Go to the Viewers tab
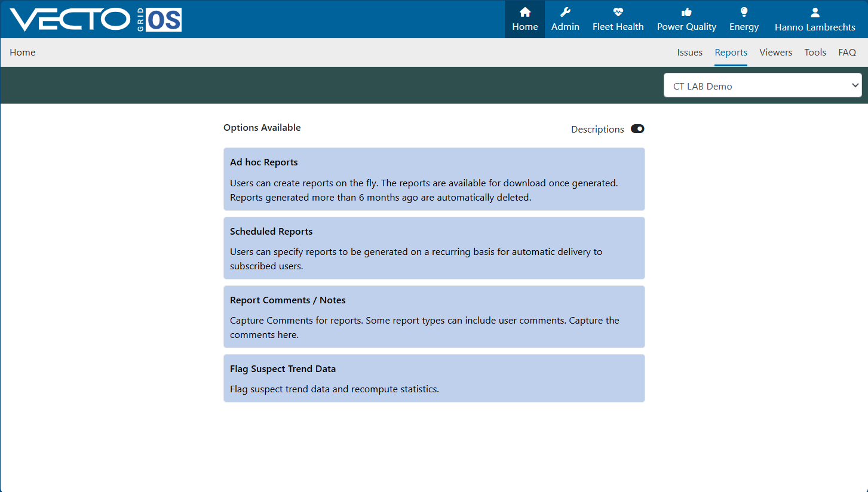The height and width of the screenshot is (492, 868). click(775, 53)
